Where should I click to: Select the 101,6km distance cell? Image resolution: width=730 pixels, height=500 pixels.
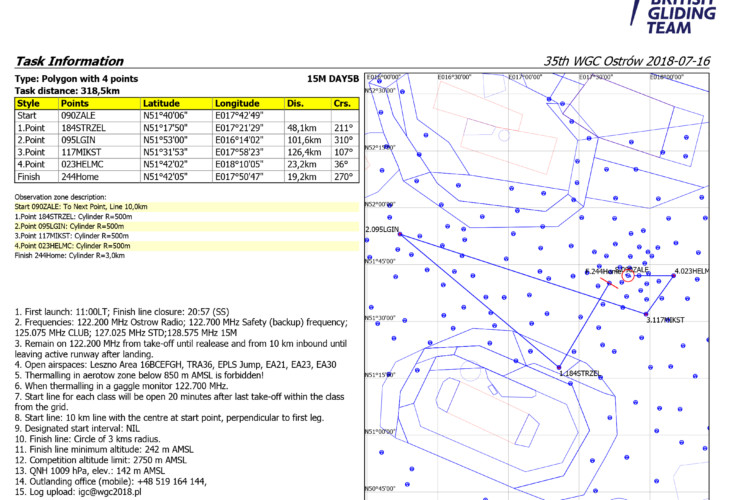(x=307, y=140)
